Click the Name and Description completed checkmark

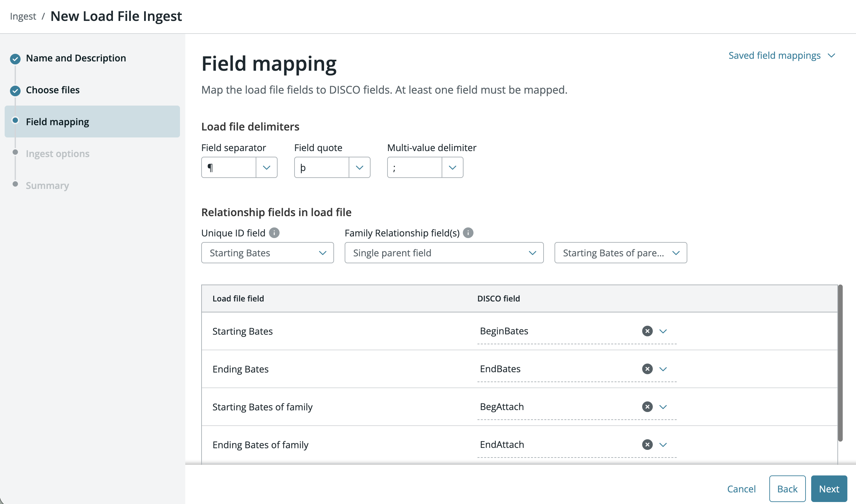15,59
